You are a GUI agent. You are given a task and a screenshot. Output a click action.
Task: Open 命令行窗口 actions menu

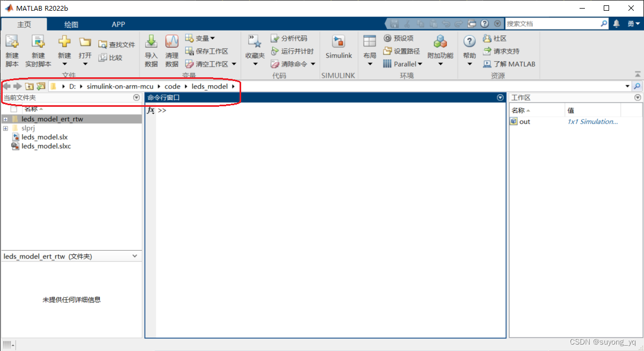coord(500,98)
